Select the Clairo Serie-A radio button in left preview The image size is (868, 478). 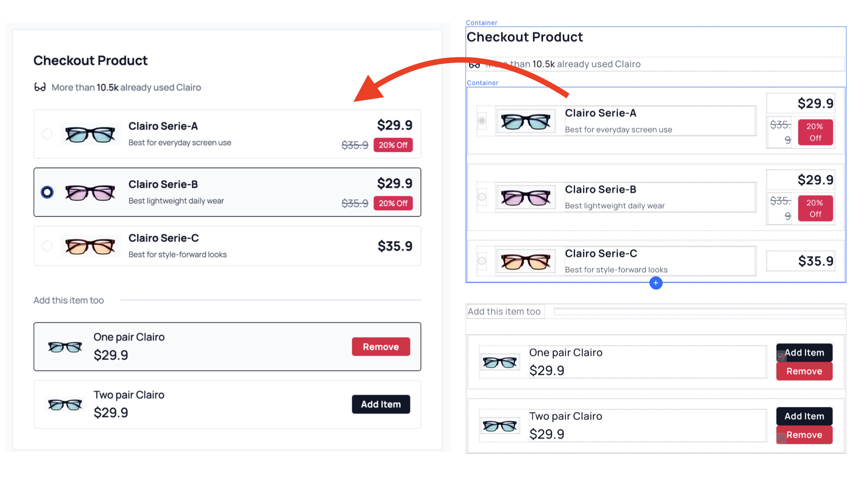[x=47, y=134]
